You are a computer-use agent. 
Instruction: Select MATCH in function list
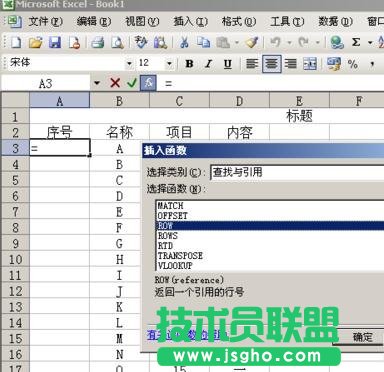(270, 206)
